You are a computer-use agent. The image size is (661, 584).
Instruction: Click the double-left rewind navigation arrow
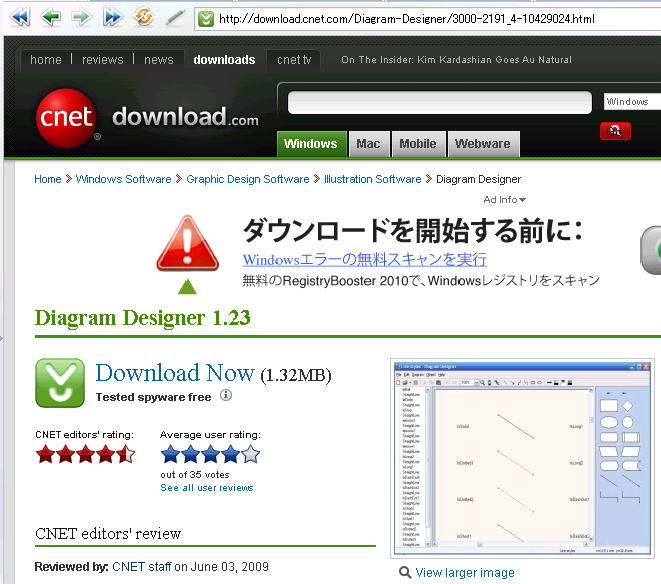tap(20, 17)
